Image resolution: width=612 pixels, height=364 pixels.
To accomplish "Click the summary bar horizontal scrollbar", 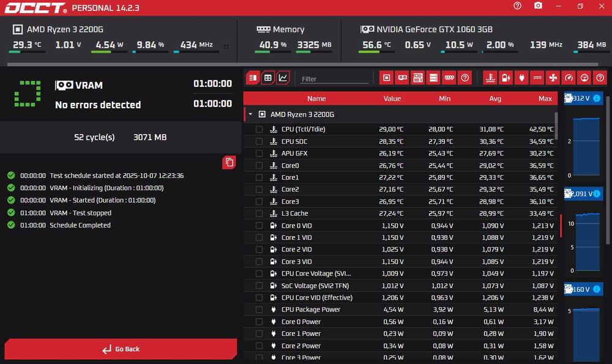I will coord(302,64).
